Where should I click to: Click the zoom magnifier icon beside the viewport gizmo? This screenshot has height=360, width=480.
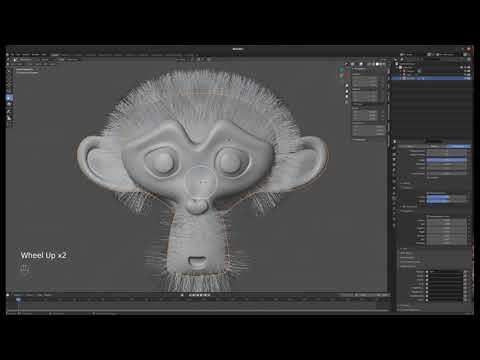pos(347,85)
